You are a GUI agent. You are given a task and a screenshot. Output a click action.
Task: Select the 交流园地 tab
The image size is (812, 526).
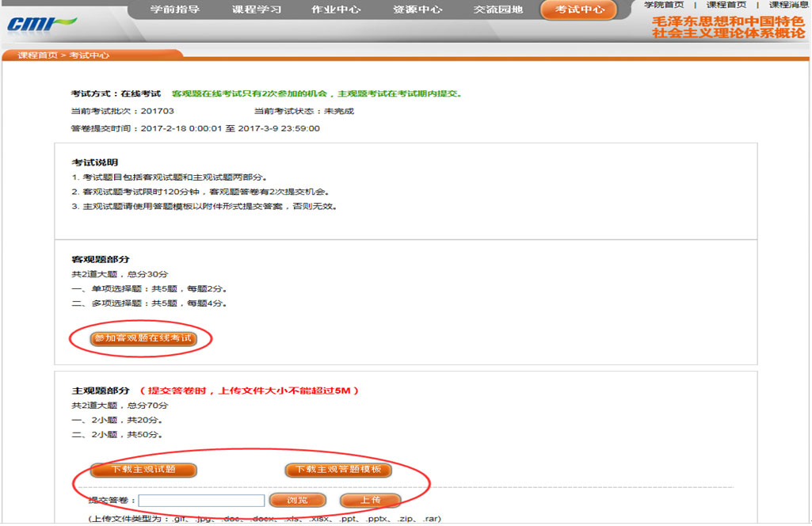(x=498, y=10)
